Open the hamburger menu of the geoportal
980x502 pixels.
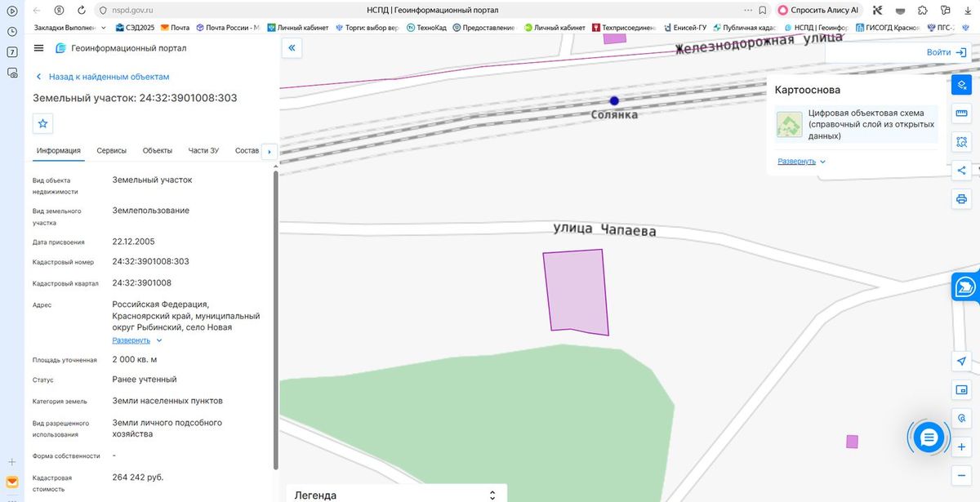[38, 48]
